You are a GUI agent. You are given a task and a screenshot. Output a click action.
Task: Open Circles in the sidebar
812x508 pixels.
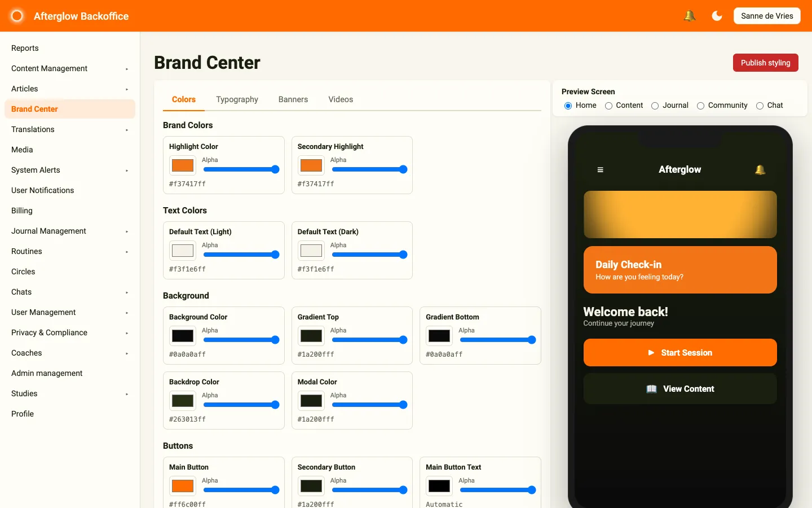(70, 271)
